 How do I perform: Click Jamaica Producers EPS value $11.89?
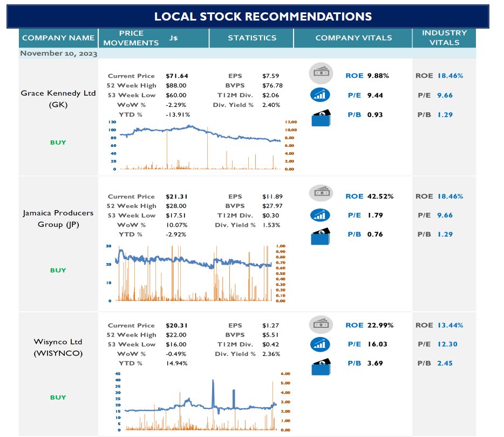(x=273, y=197)
